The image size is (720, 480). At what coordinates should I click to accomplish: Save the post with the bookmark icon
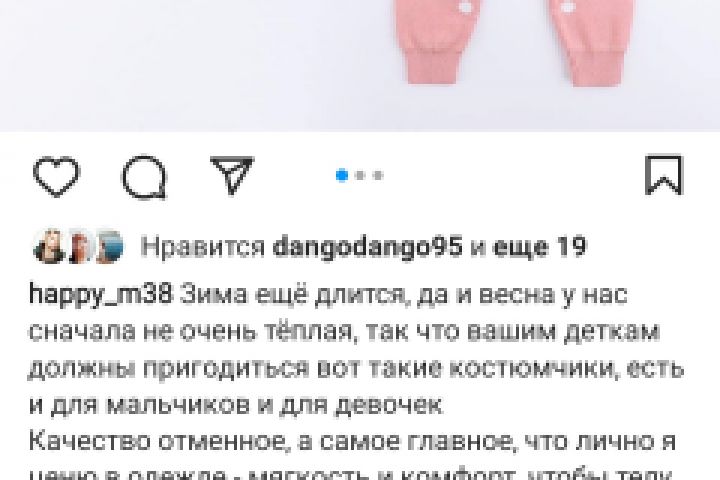click(x=664, y=175)
